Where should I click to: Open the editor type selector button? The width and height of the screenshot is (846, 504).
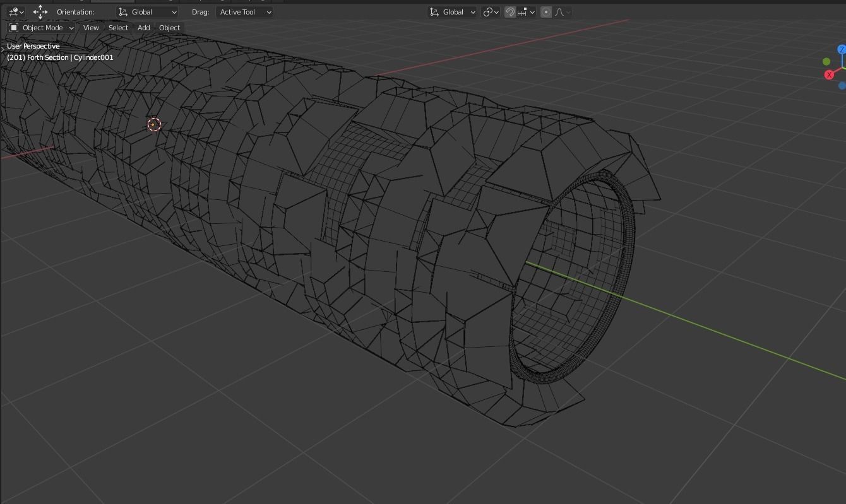tap(16, 12)
